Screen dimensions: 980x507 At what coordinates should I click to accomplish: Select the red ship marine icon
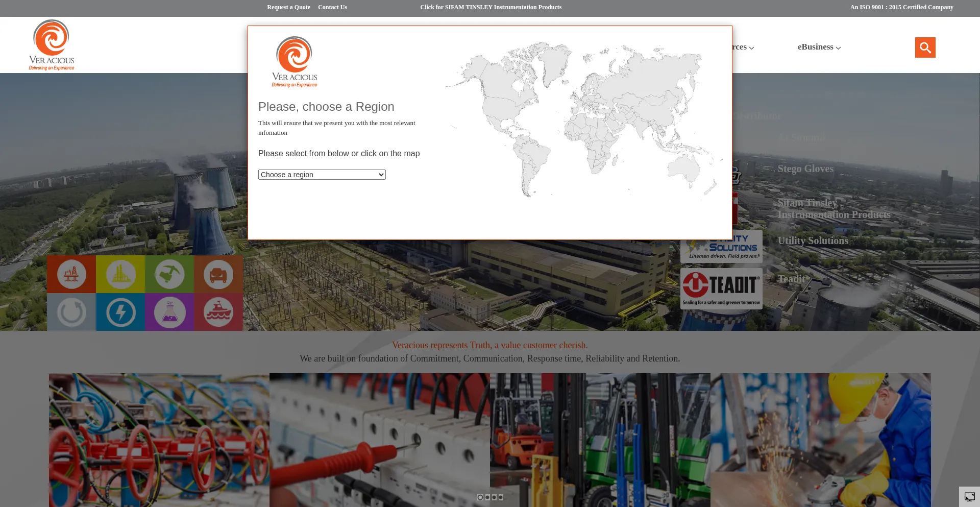point(218,312)
